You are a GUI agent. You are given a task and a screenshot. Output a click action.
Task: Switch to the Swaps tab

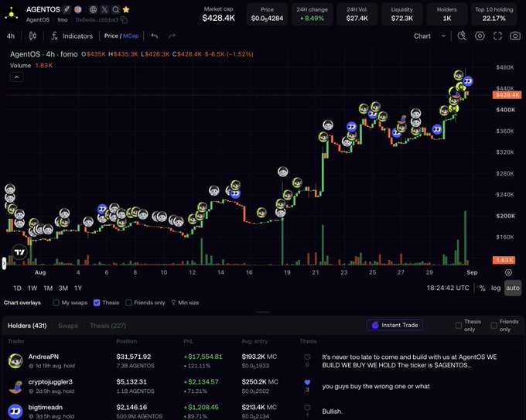pyautogui.click(x=68, y=326)
